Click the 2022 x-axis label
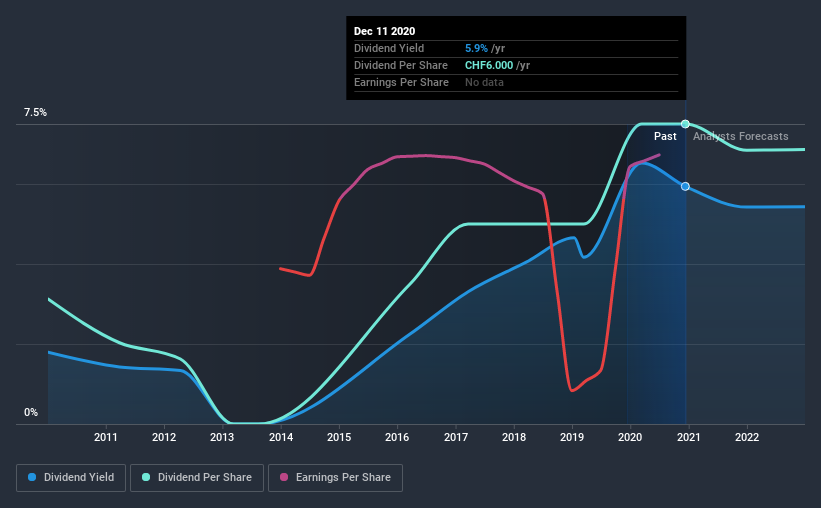This screenshot has height=508, width=821. 747,437
